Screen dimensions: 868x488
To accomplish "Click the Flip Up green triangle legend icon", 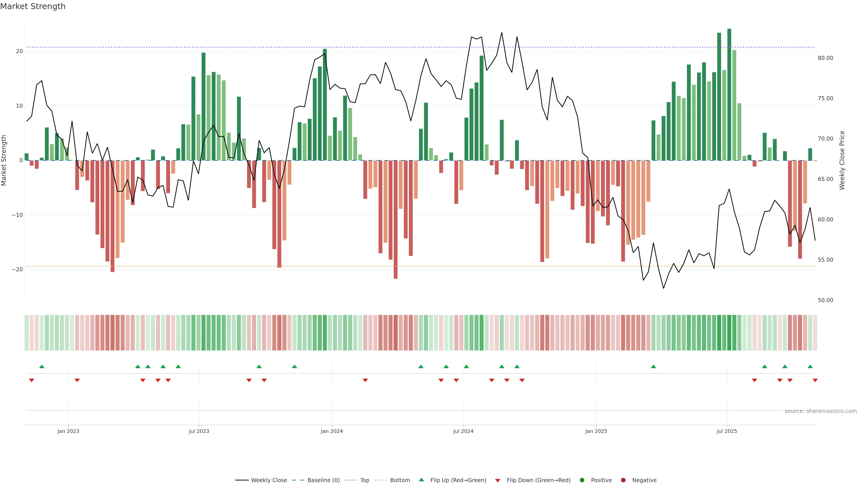I will [421, 480].
